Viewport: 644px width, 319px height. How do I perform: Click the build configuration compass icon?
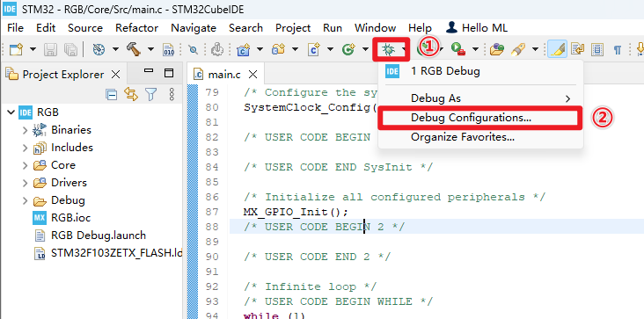point(99,49)
